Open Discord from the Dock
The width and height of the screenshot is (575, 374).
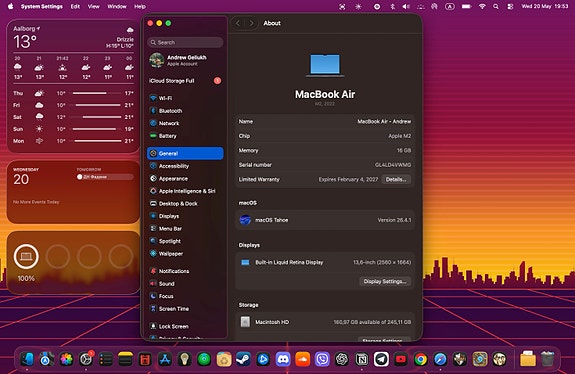coord(283,359)
